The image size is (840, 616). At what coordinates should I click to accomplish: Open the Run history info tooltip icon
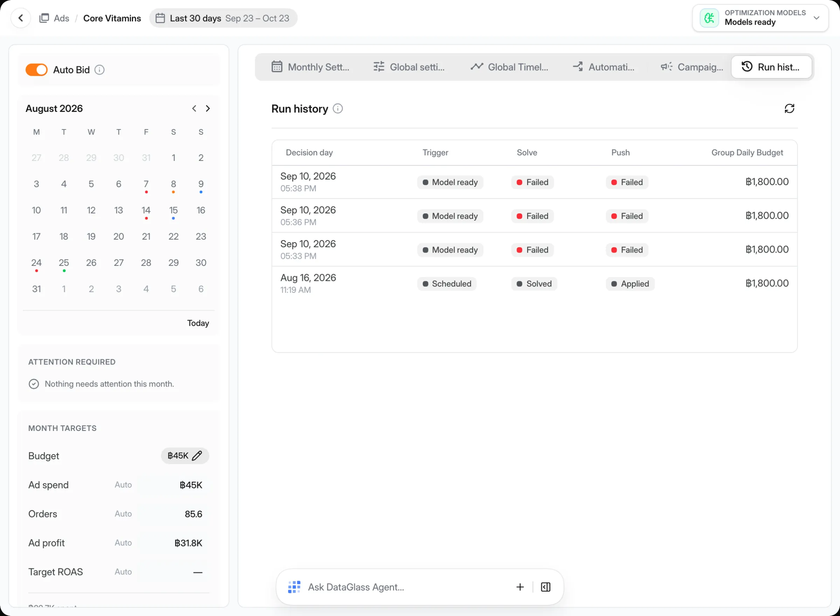click(x=337, y=108)
